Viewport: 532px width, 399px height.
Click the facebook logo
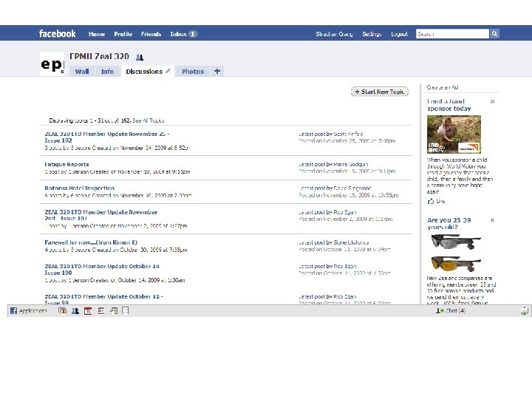click(58, 33)
